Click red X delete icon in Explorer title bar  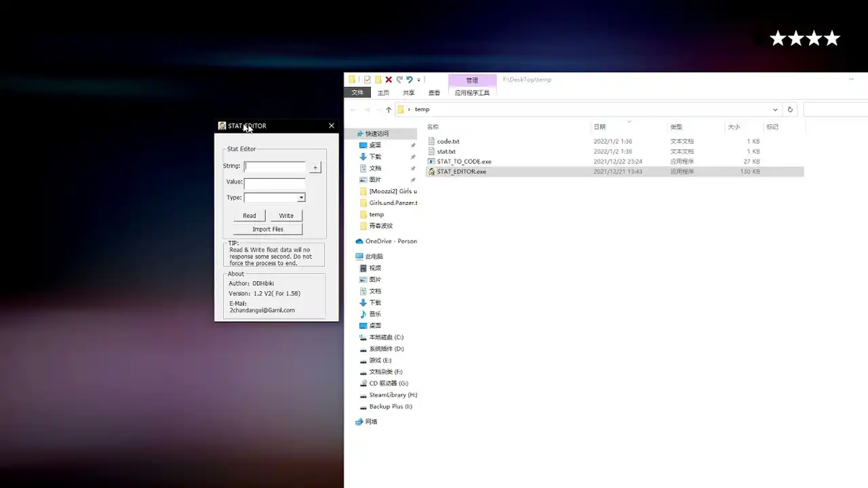point(389,79)
